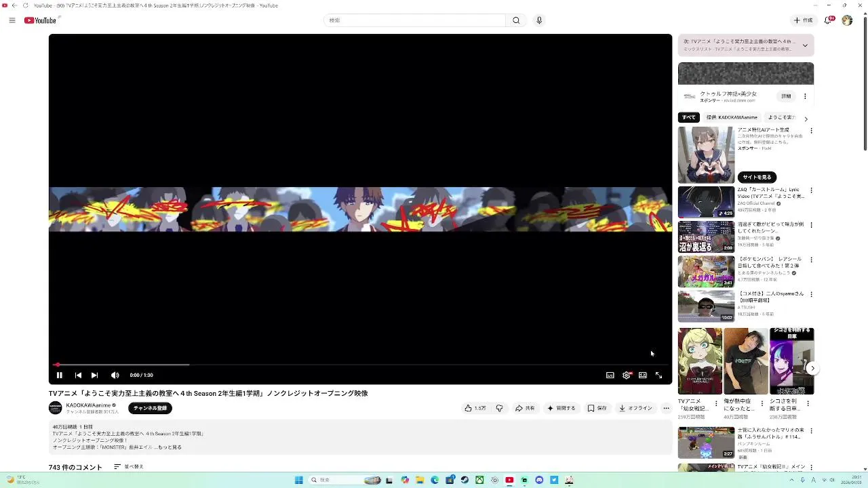Seek on the video progress bar

point(360,365)
